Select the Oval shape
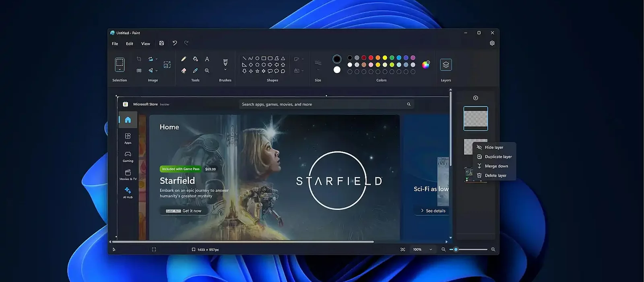Viewport: 644px width, 282px height. point(257,58)
